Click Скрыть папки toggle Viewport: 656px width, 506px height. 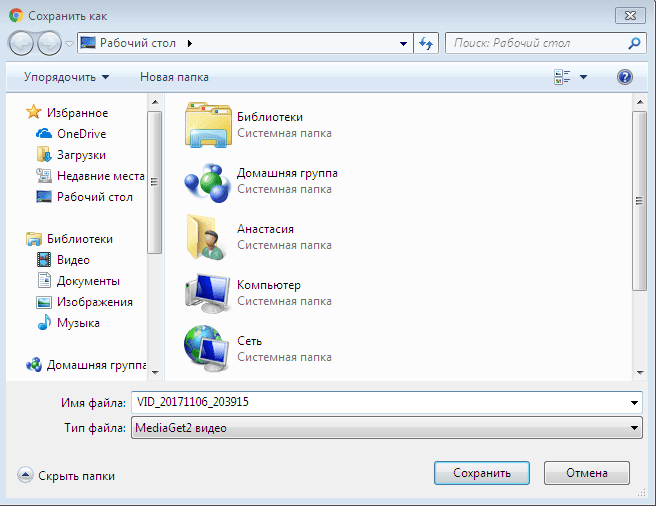66,476
